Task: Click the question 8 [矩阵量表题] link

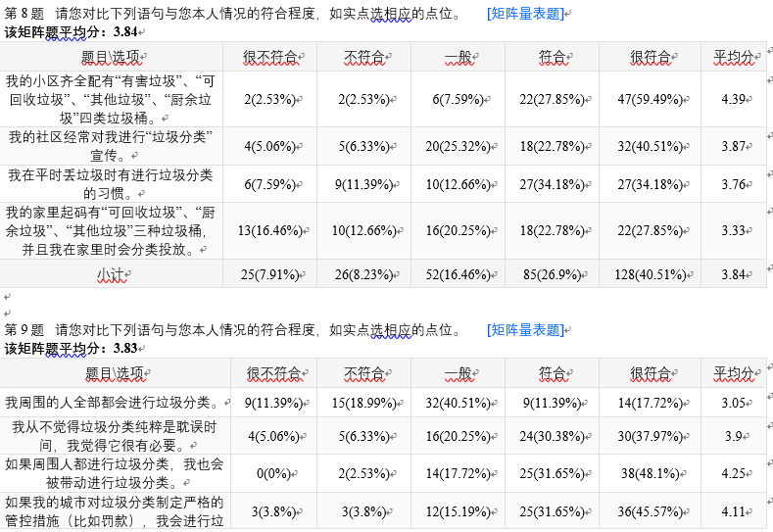Action: (x=525, y=14)
